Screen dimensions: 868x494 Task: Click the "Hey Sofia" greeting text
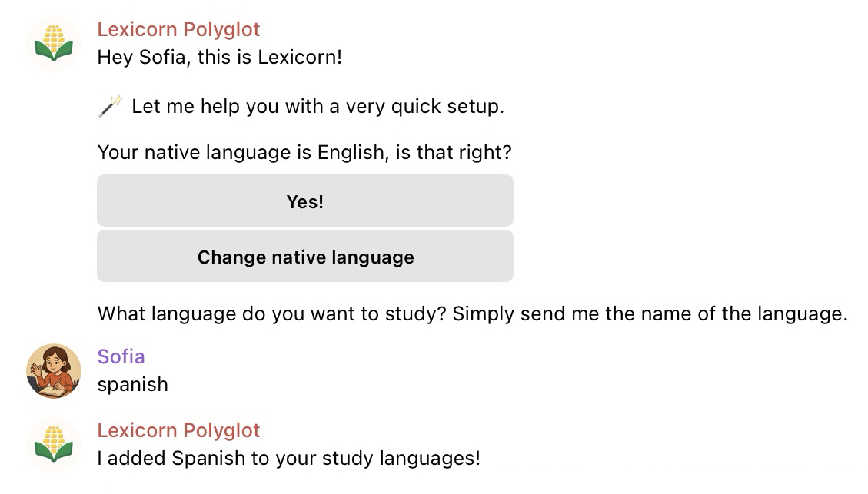(x=219, y=58)
